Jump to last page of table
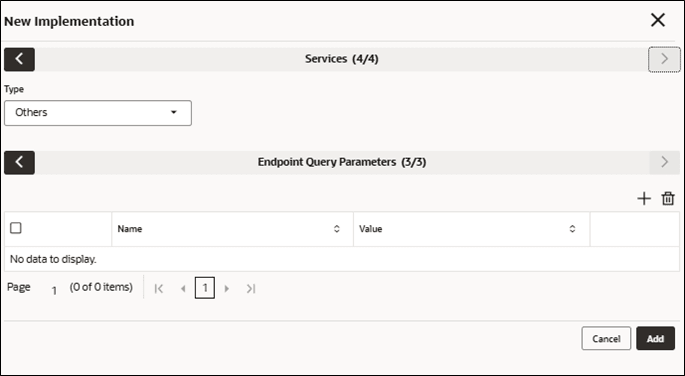 tap(251, 289)
